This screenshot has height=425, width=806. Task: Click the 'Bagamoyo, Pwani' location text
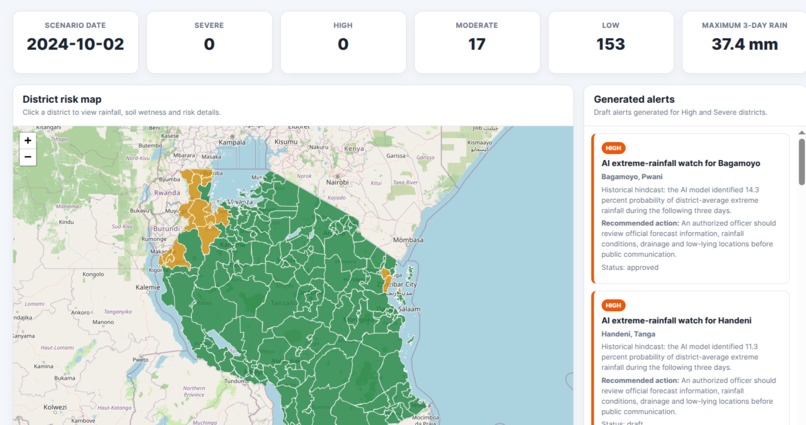632,177
